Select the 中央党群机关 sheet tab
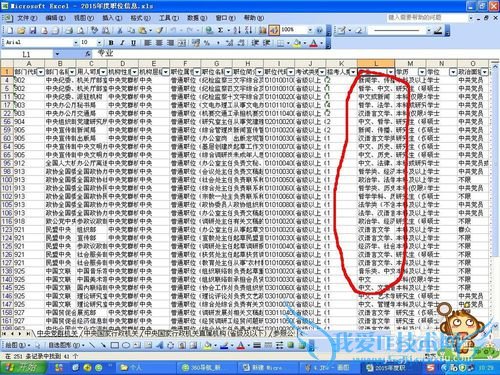The height and width of the screenshot is (375, 500). (57, 333)
